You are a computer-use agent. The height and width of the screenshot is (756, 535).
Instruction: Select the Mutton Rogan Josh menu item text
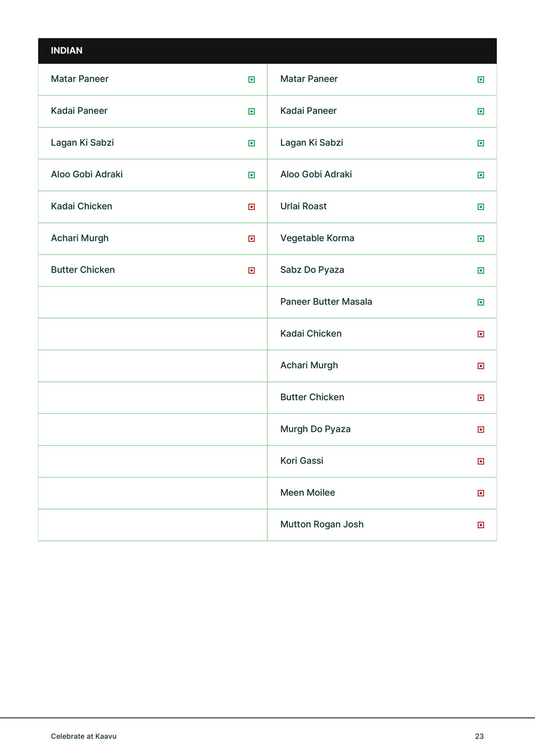(322, 524)
